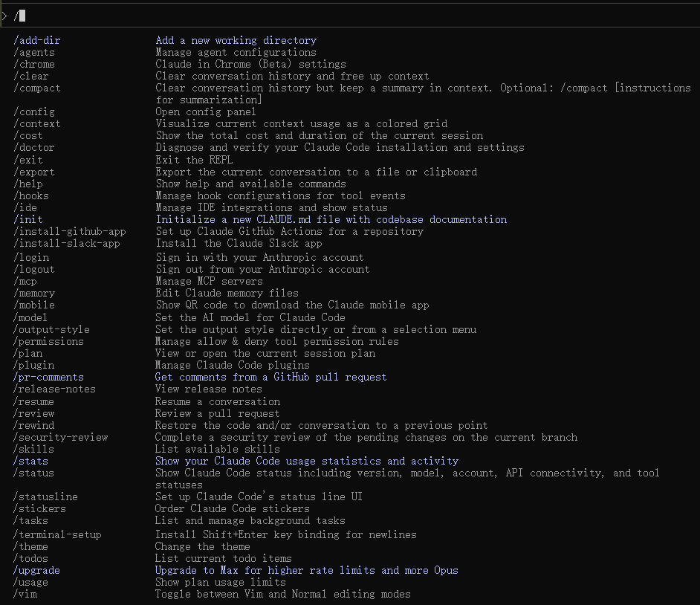
Task: Select the /add-dir command
Action: [x=37, y=40]
